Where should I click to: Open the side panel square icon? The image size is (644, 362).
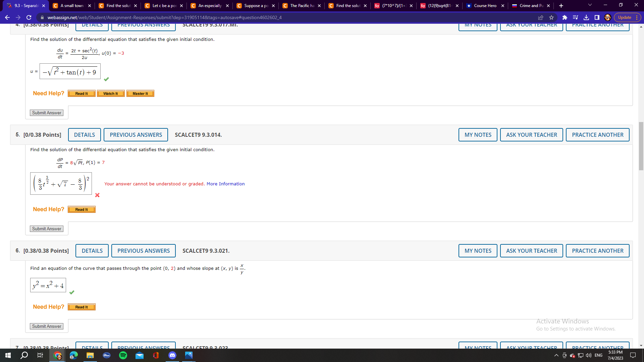point(597,17)
